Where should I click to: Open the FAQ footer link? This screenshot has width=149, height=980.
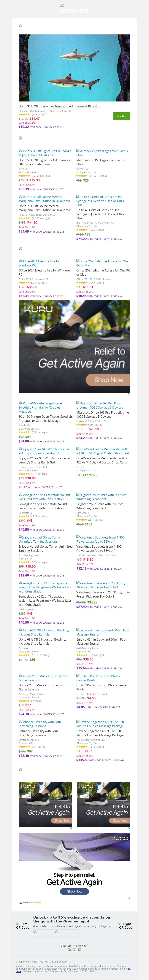click(x=41, y=961)
